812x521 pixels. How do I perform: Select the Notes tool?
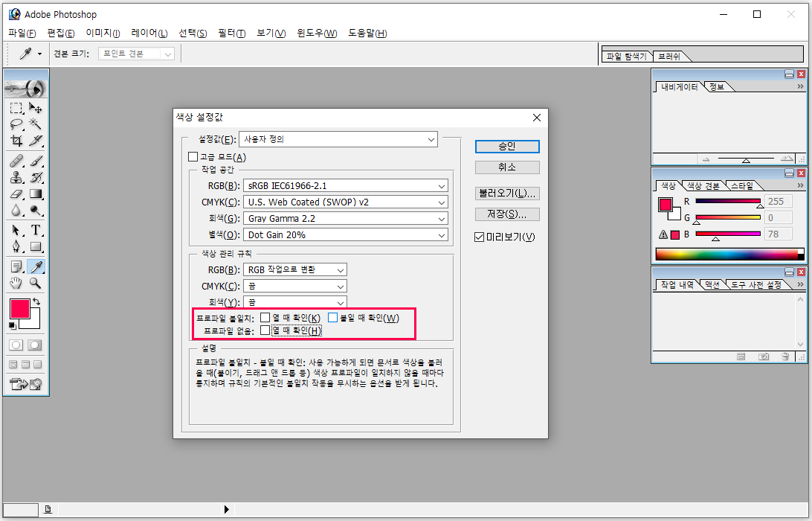pos(16,266)
